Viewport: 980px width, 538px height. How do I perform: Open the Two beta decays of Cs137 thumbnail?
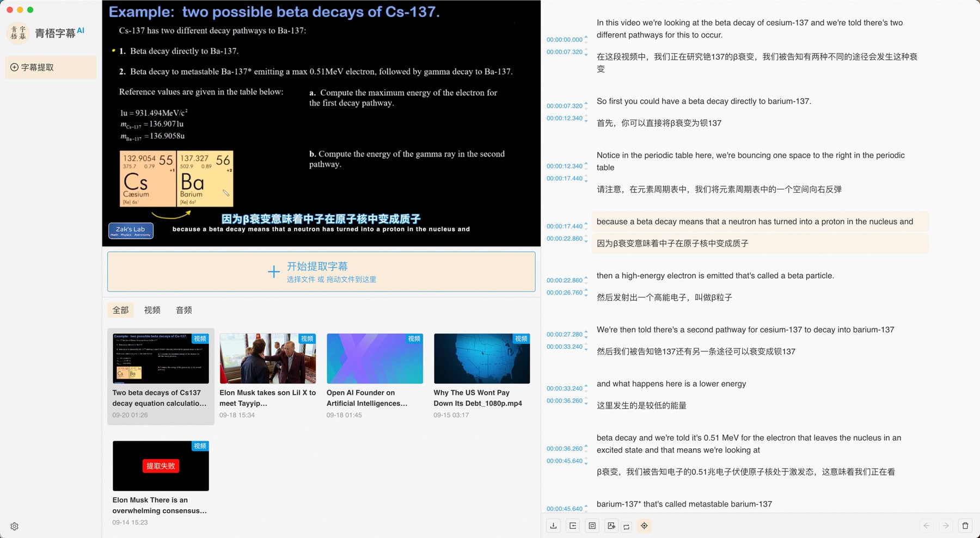coord(161,357)
